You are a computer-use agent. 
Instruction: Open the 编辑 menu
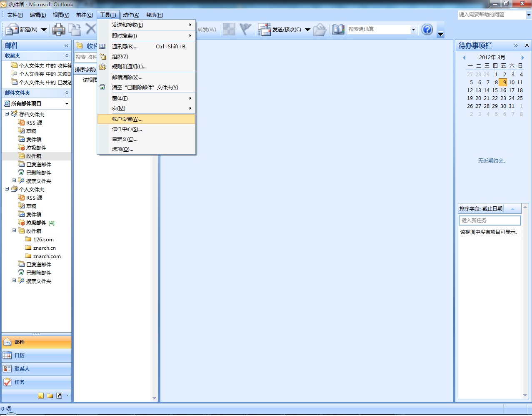(x=38, y=15)
